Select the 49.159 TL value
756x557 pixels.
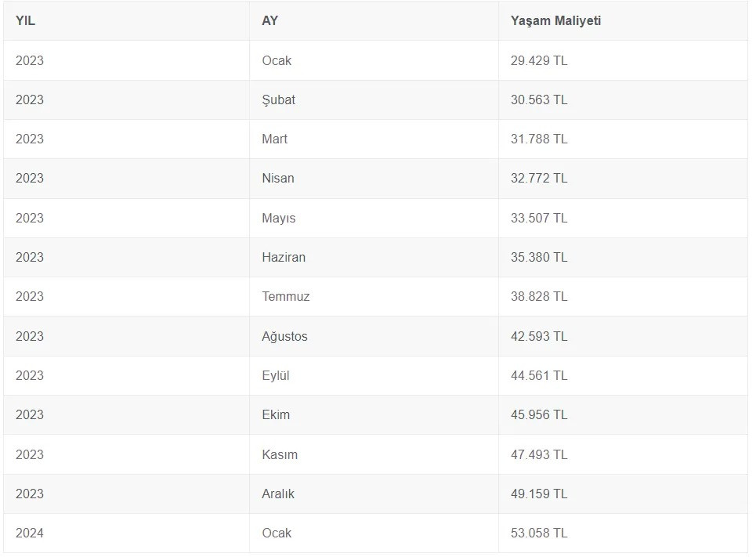pos(539,494)
